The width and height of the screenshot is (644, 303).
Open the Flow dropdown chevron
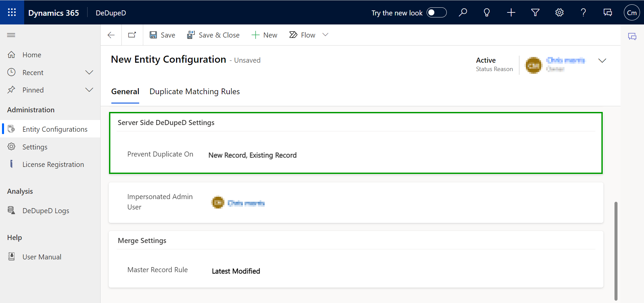click(325, 35)
